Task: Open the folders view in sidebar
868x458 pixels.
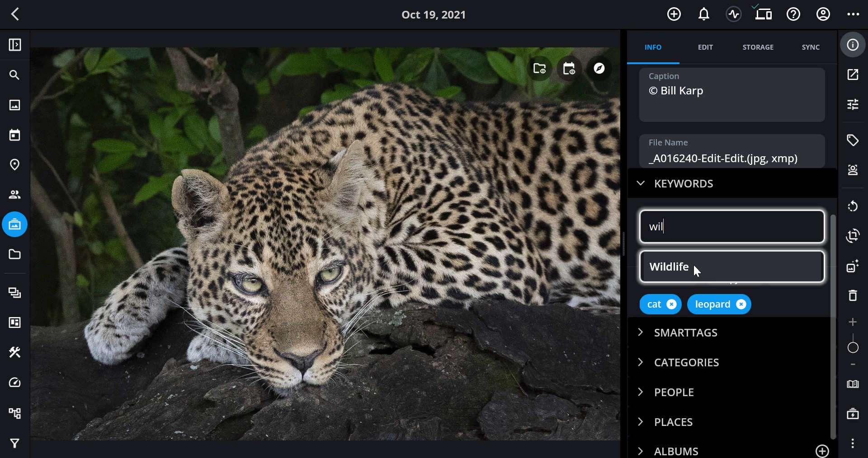Action: point(15,254)
